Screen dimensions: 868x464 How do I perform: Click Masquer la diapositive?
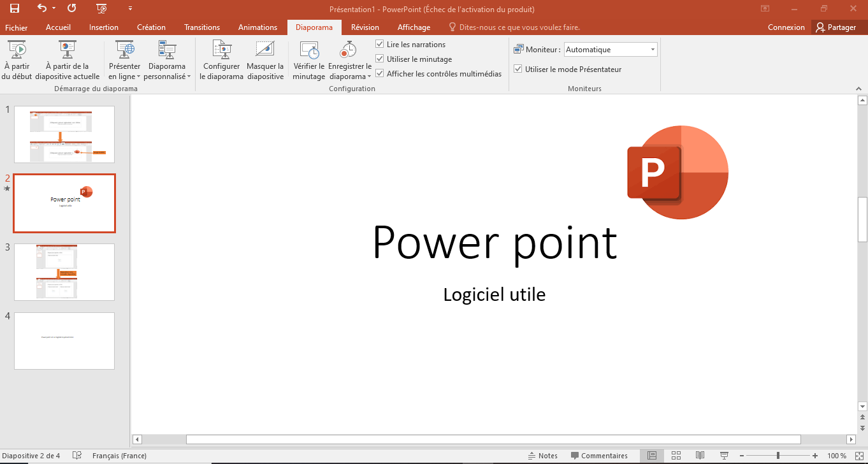coord(265,60)
